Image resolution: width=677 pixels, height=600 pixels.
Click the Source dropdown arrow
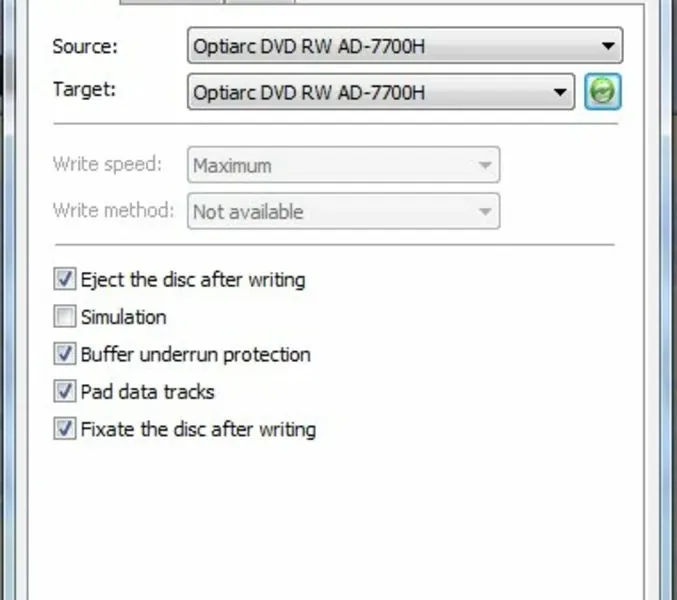coord(606,46)
